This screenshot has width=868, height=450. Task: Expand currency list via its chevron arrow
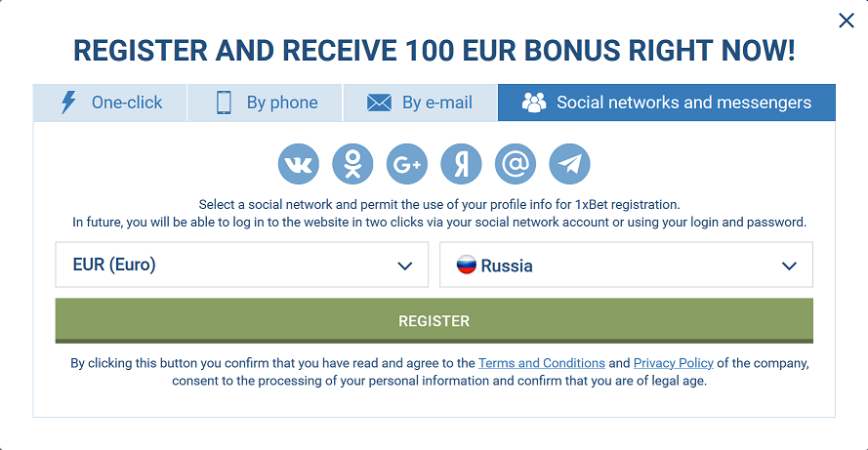[x=404, y=266]
